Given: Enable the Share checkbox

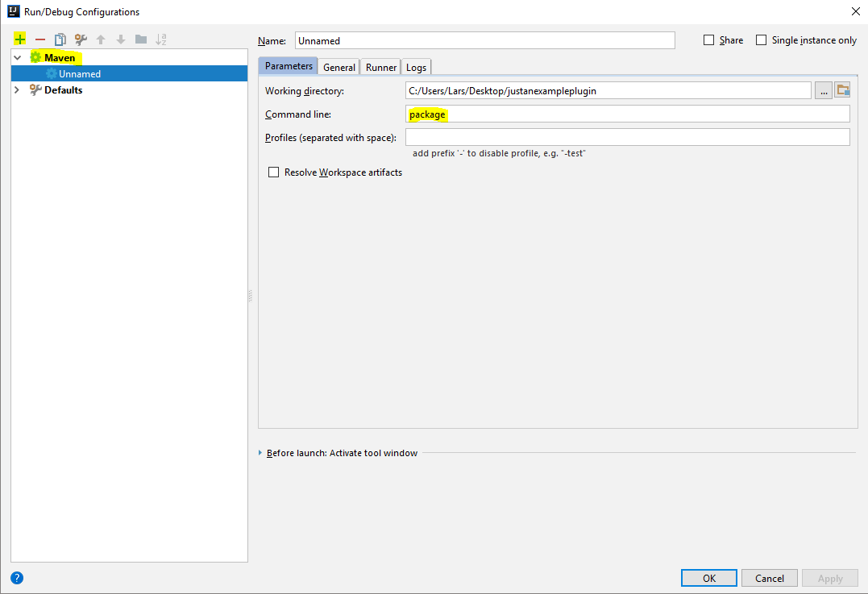Looking at the screenshot, I should click(709, 39).
